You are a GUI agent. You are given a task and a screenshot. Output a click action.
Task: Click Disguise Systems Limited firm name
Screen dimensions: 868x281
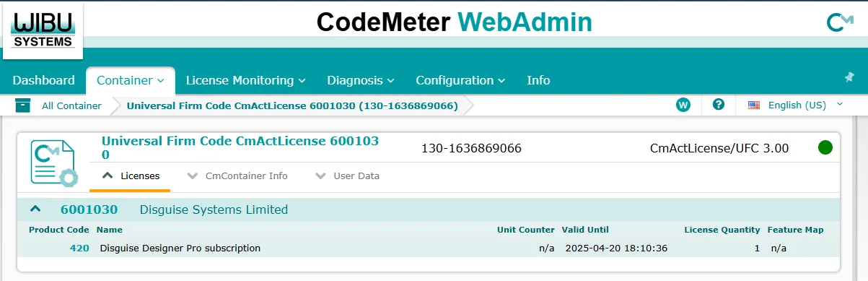[214, 210]
